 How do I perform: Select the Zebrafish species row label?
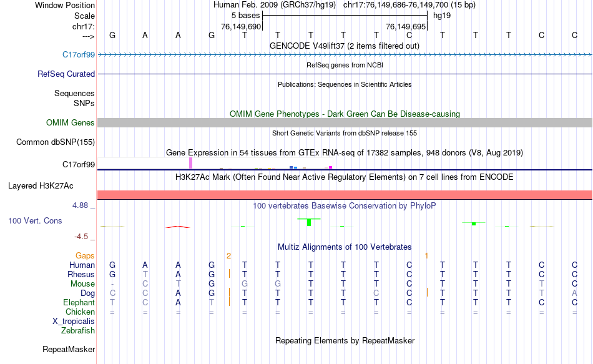78,330
